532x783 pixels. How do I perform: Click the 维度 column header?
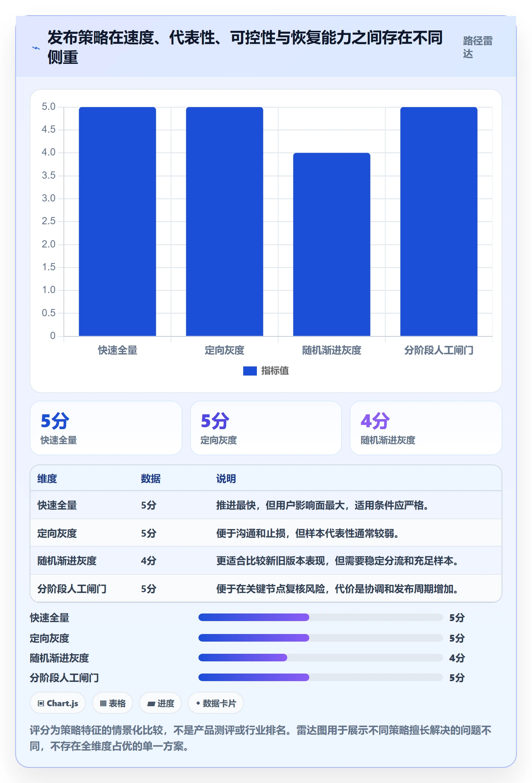[x=47, y=479]
